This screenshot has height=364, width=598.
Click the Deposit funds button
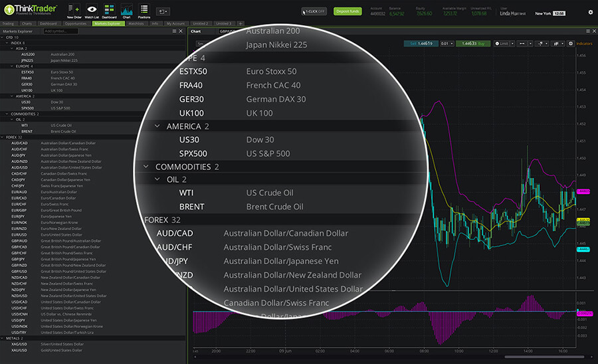(346, 11)
